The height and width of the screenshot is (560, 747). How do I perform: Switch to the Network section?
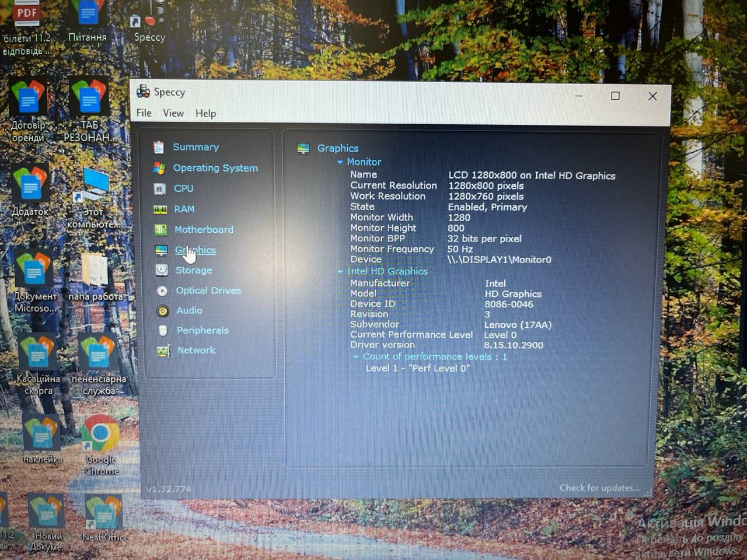pyautogui.click(x=196, y=351)
